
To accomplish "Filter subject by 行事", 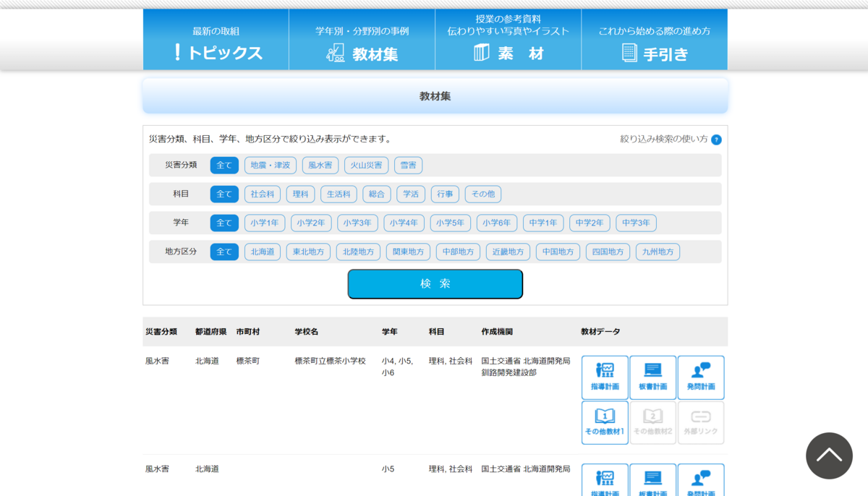I will (x=445, y=194).
